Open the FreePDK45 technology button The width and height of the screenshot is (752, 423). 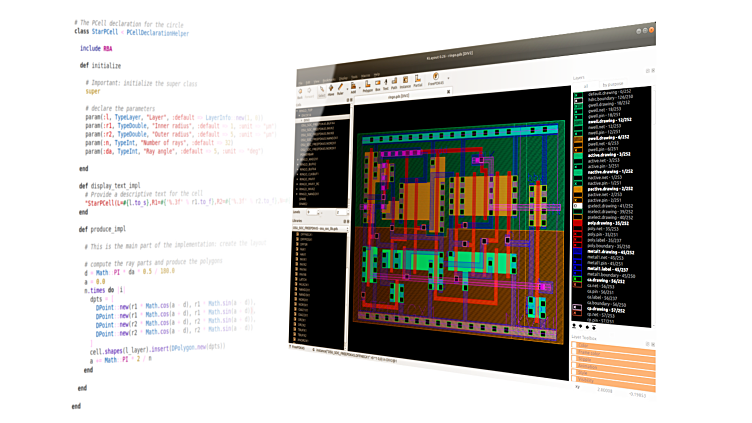point(435,79)
